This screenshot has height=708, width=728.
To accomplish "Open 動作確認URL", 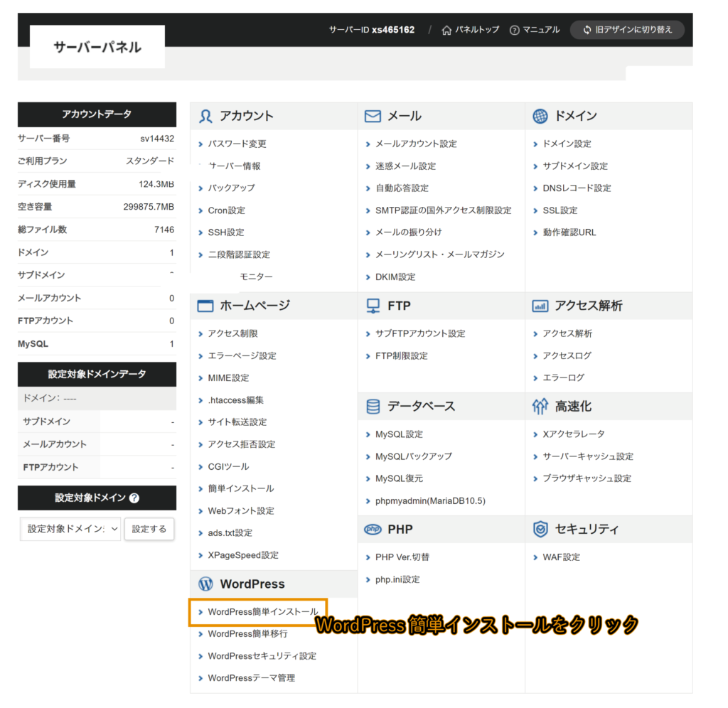I will pos(569,232).
